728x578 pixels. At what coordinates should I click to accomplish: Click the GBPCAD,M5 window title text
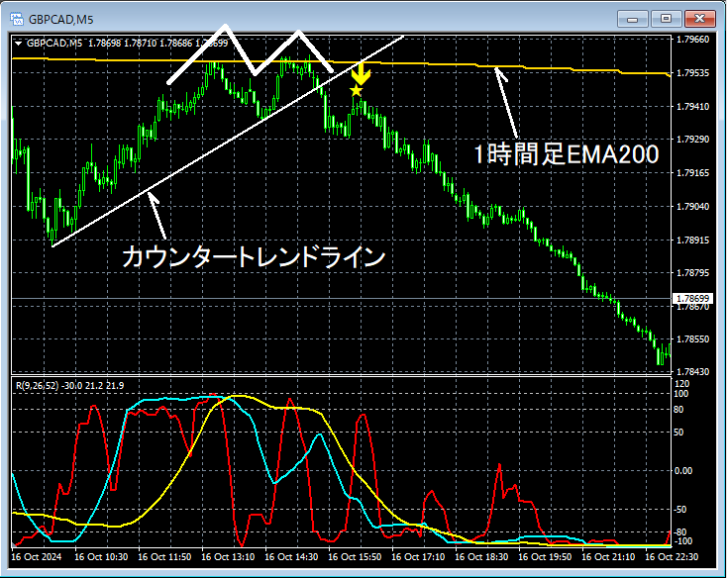point(60,20)
